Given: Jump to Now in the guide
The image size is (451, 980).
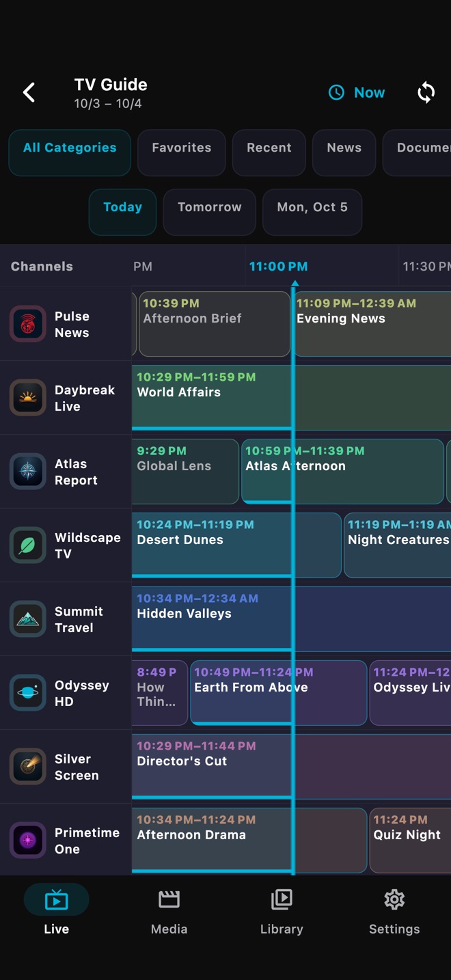Looking at the screenshot, I should [x=357, y=92].
